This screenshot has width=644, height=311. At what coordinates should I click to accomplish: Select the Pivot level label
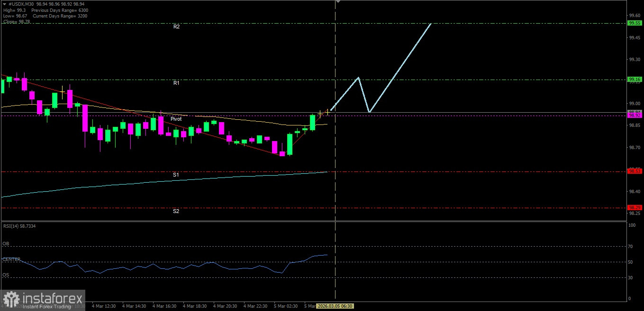[176, 119]
